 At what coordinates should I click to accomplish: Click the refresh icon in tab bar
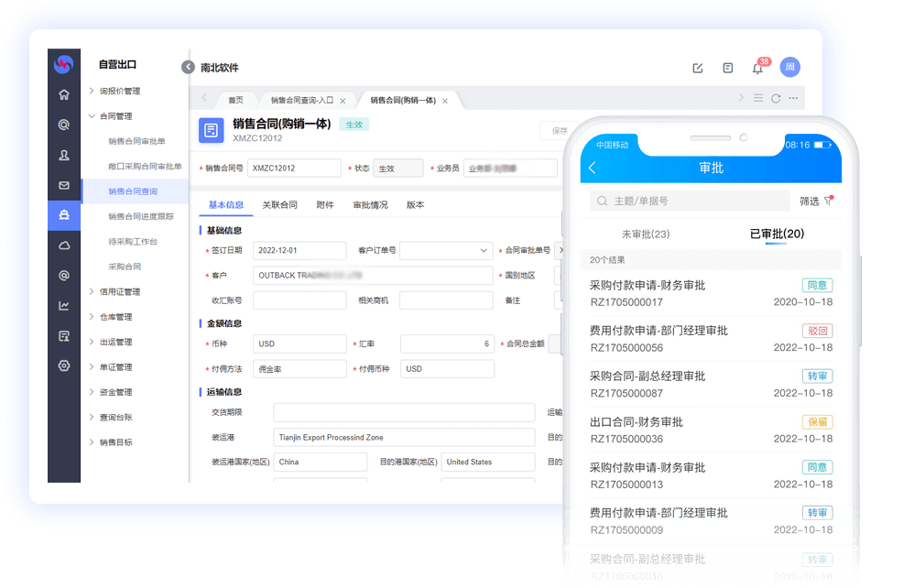[776, 99]
